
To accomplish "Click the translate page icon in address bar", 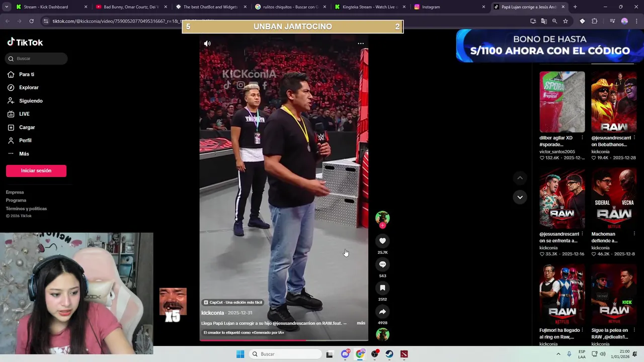I will point(544,21).
